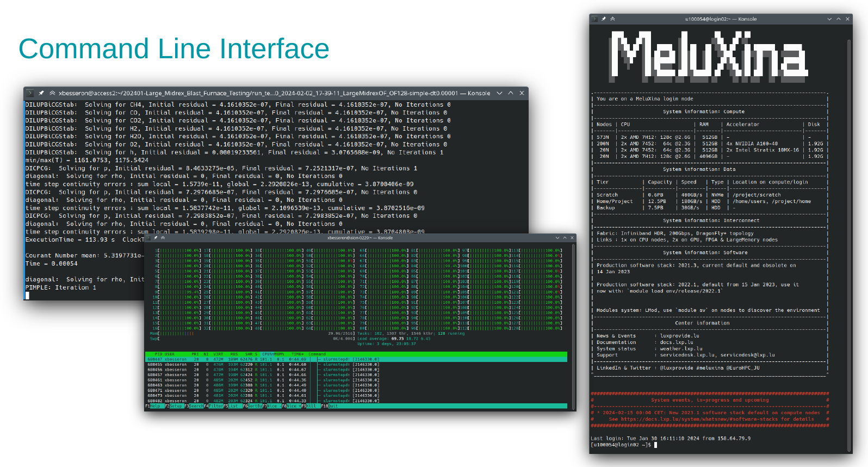The height and width of the screenshot is (467, 868).
Task: Sort htop by the CPU% column header
Action: [266, 354]
